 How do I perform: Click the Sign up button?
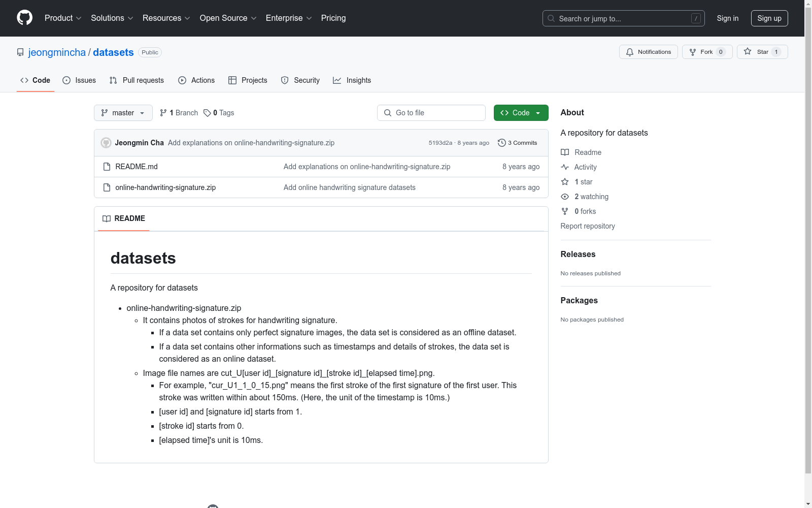(x=769, y=18)
